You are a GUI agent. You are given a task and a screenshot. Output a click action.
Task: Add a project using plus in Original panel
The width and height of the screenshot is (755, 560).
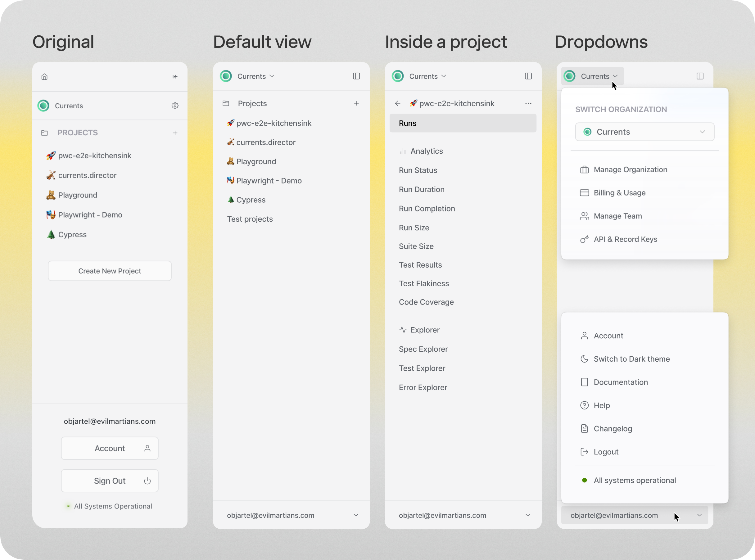click(175, 133)
